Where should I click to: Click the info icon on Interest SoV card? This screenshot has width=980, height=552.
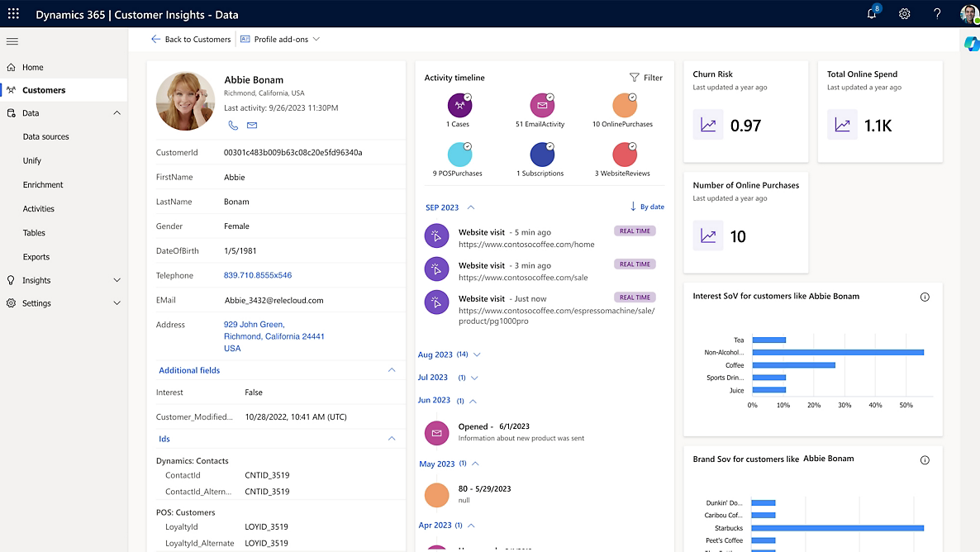925,296
